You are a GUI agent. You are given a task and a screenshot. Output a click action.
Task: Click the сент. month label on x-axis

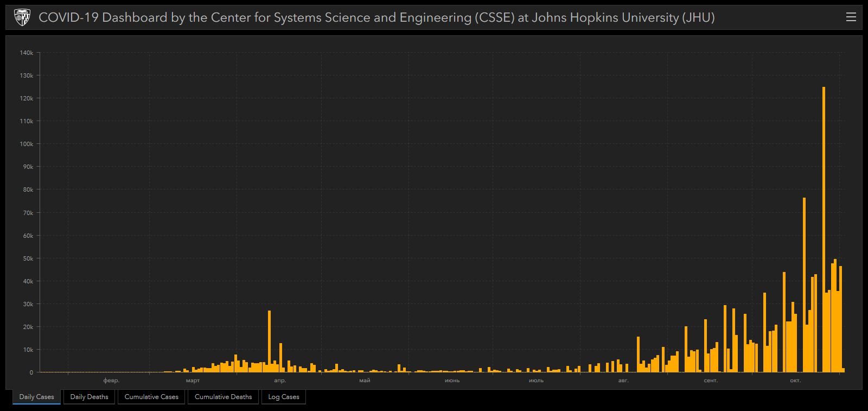click(x=711, y=381)
